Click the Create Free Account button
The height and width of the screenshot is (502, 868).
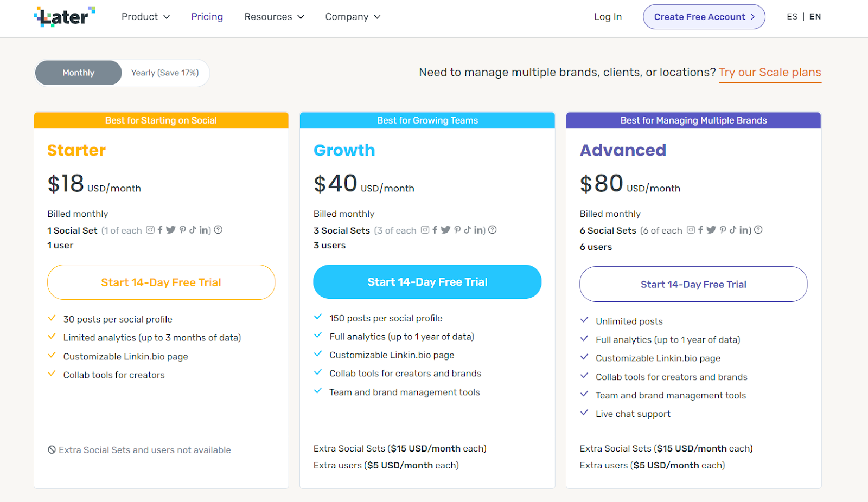pyautogui.click(x=704, y=17)
